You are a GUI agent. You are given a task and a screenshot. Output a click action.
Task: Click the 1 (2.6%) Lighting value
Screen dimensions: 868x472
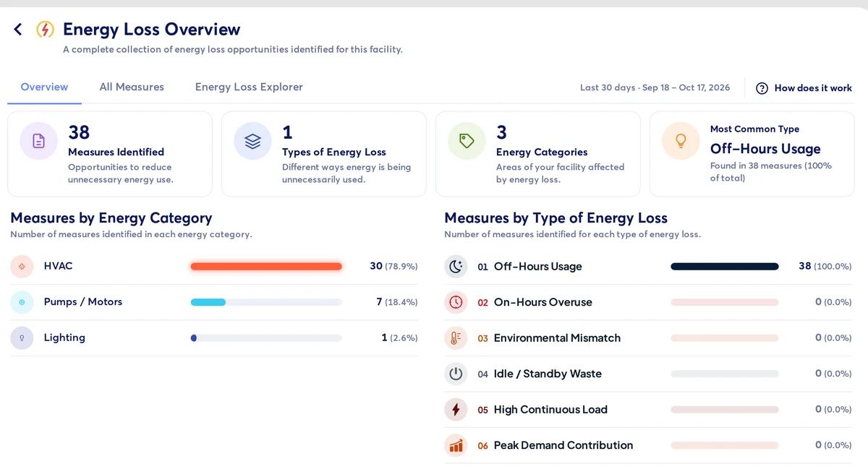point(399,338)
